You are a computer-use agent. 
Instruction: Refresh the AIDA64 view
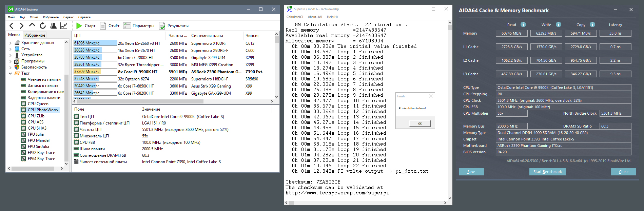43,26
